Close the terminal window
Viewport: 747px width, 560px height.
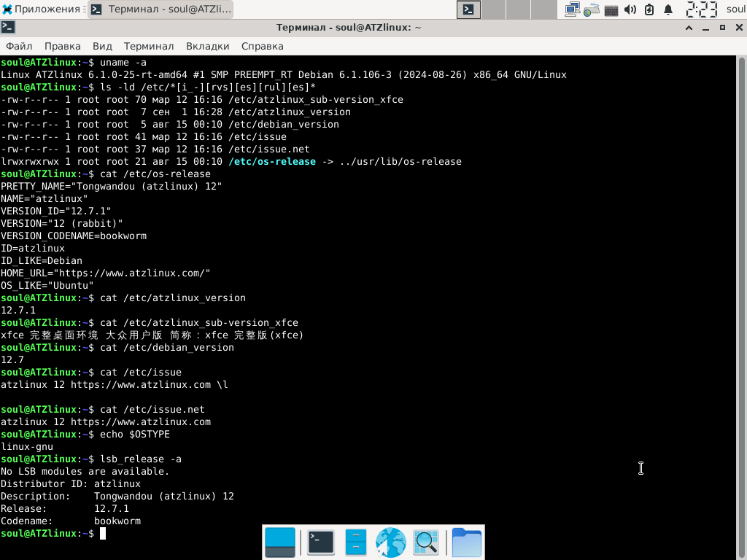point(739,28)
